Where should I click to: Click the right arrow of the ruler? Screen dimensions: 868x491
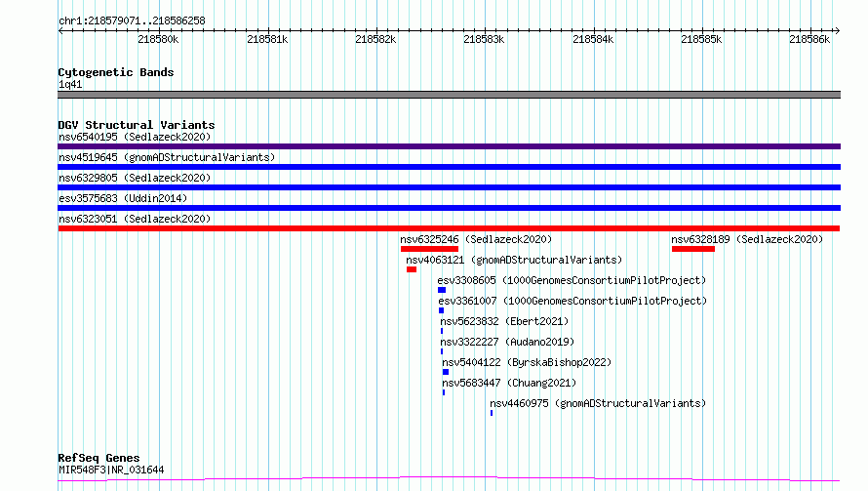point(838,30)
